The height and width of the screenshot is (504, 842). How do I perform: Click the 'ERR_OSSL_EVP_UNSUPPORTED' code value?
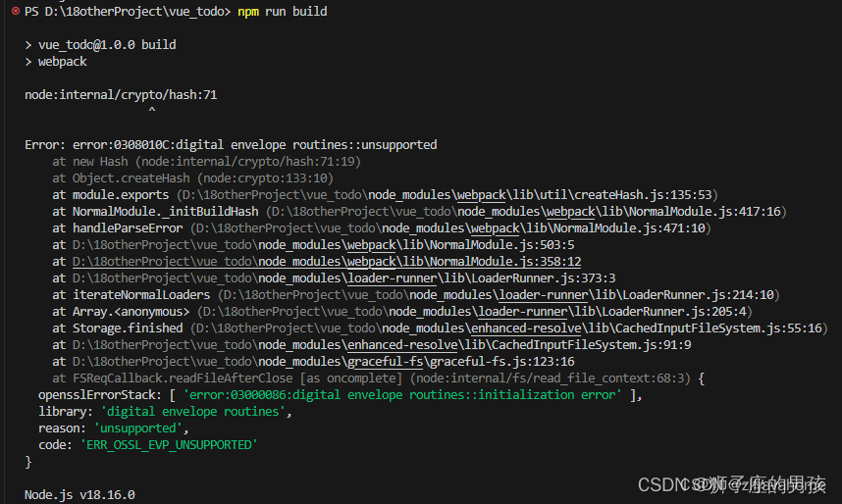click(x=169, y=445)
